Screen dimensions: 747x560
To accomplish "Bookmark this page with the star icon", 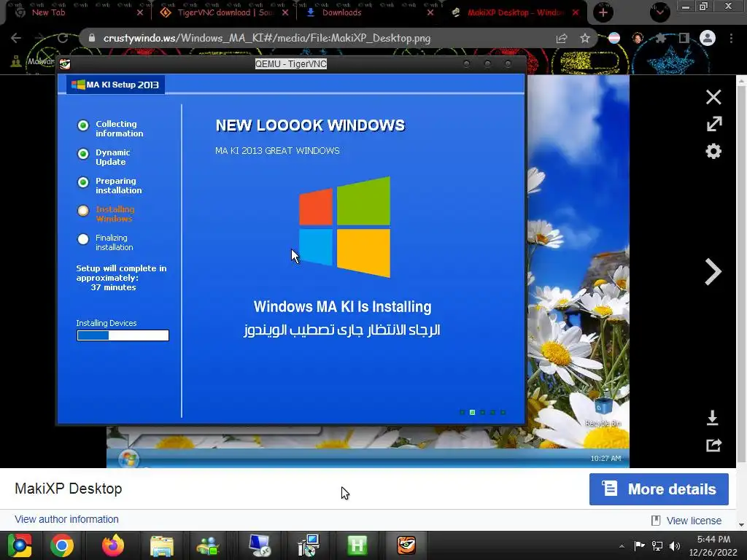I will 585,38.
